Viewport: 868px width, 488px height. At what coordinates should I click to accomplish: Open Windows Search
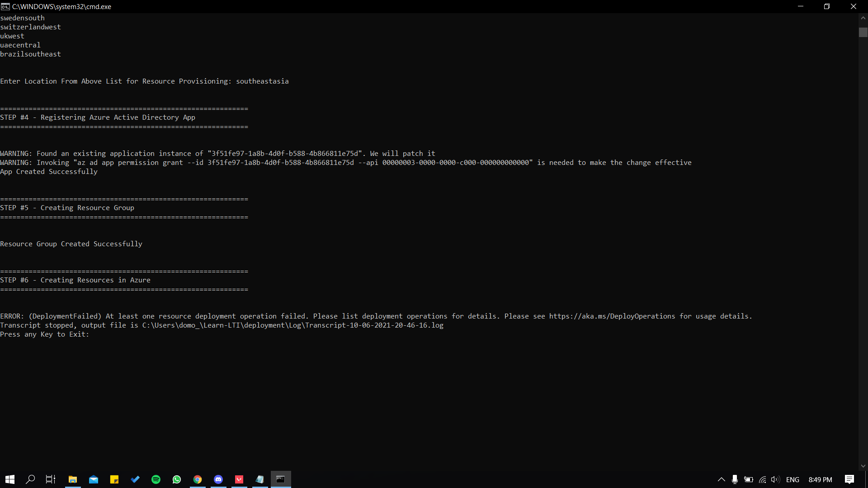coord(30,479)
